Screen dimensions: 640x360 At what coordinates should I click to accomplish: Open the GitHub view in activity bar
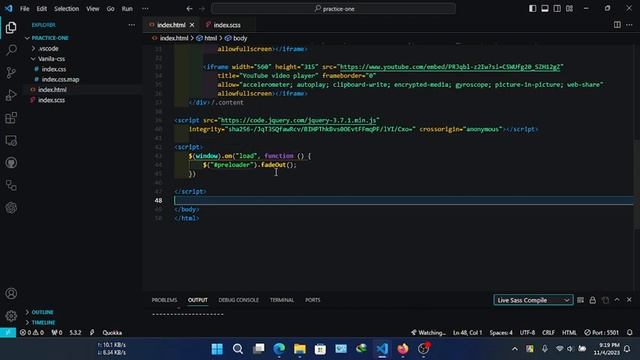click(x=11, y=163)
